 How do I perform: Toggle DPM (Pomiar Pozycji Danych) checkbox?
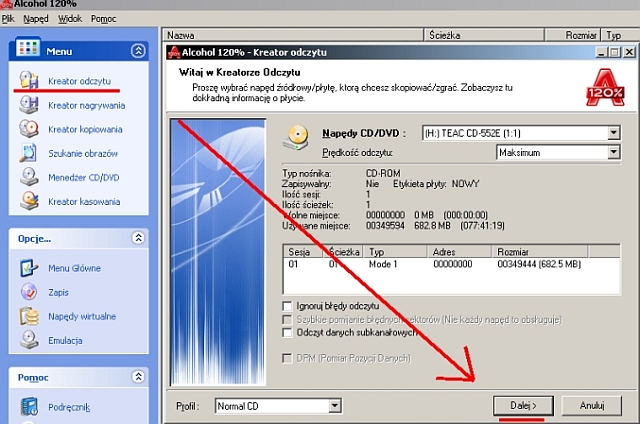click(287, 358)
